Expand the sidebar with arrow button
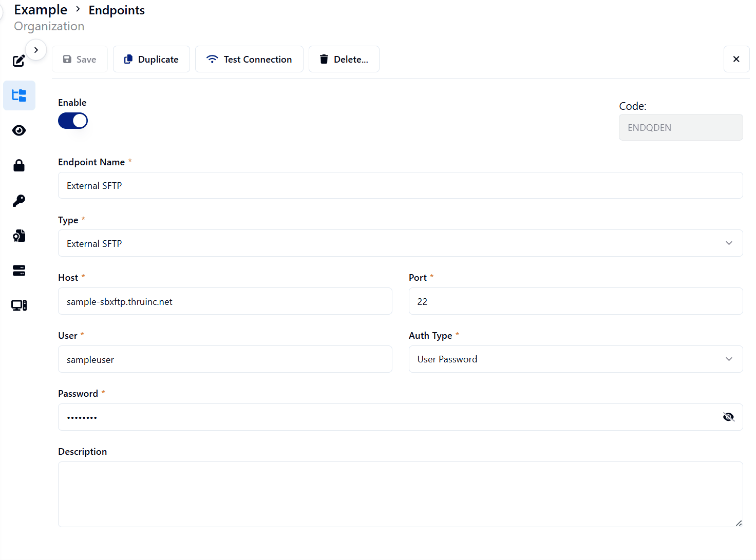The width and height of the screenshot is (756, 560). click(36, 50)
